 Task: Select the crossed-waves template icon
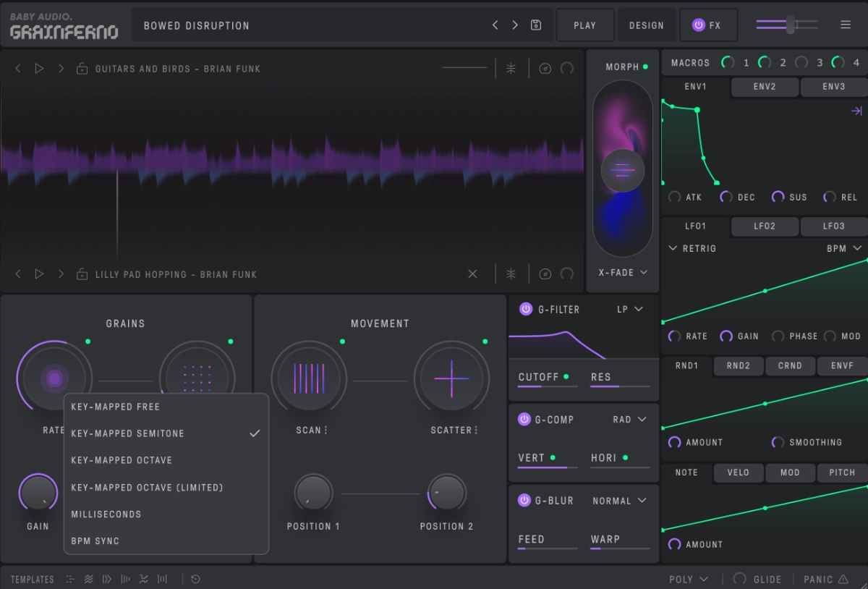coord(144,579)
